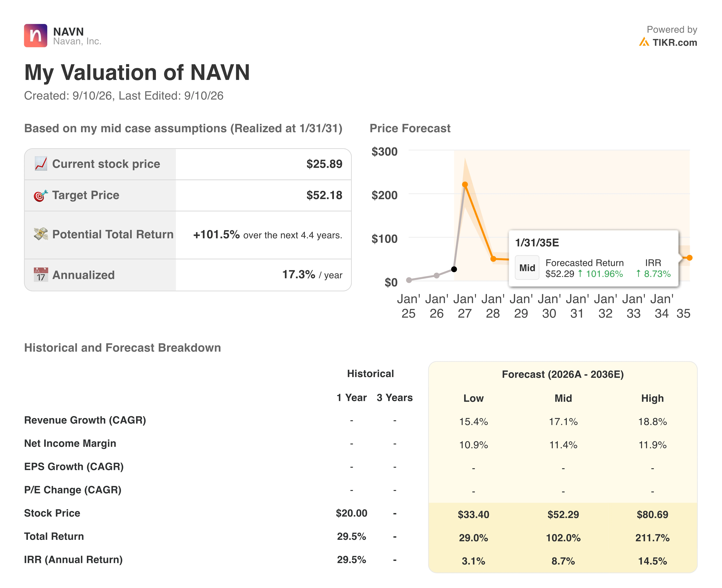The height and width of the screenshot is (588, 722).
Task: Click the Jan 28 orange chart point
Action: 493,259
